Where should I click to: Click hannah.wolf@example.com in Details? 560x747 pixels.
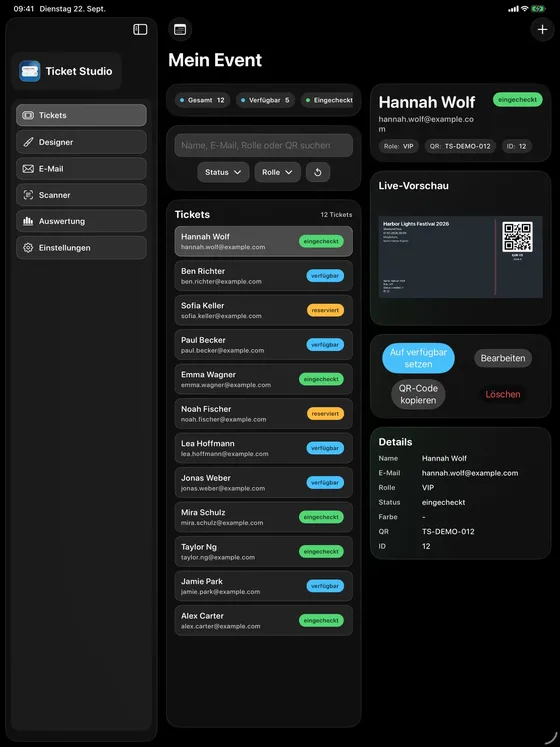pyautogui.click(x=470, y=473)
